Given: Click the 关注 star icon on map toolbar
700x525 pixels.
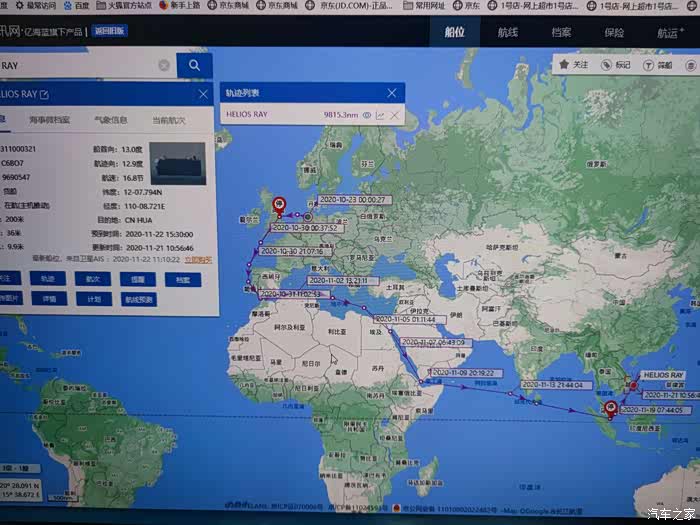Looking at the screenshot, I should coord(574,65).
